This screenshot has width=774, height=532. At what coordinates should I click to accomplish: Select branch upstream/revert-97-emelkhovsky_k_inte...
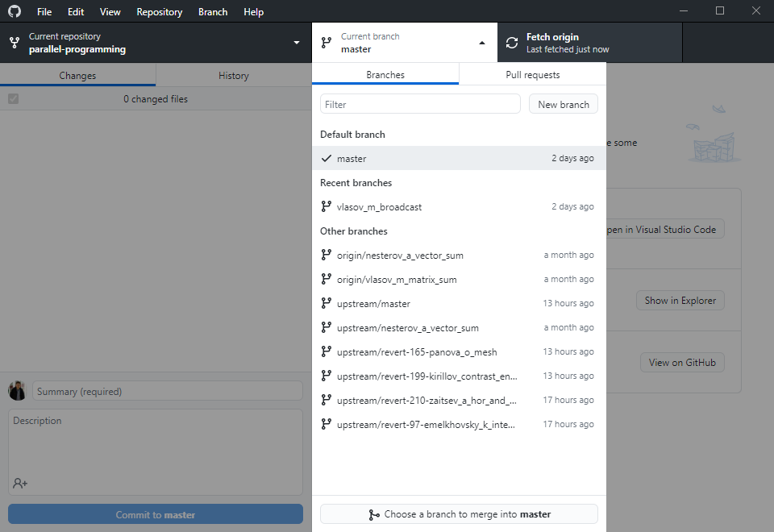point(459,424)
